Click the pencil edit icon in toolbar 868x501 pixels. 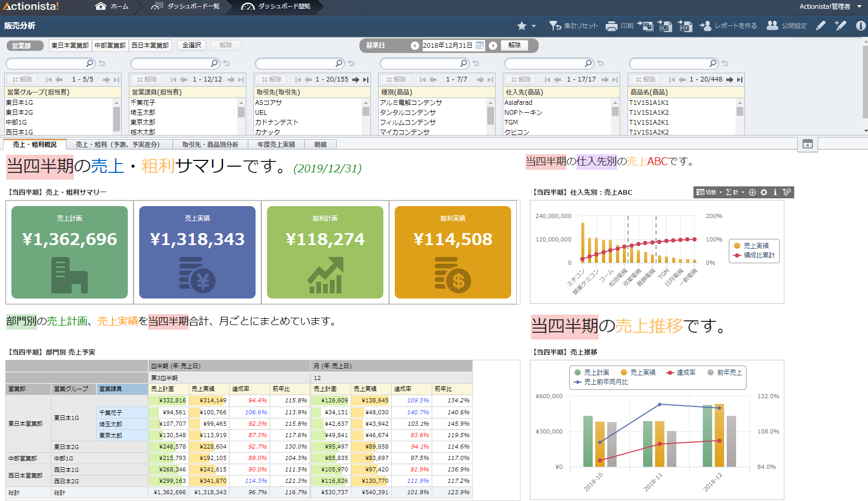coord(821,25)
